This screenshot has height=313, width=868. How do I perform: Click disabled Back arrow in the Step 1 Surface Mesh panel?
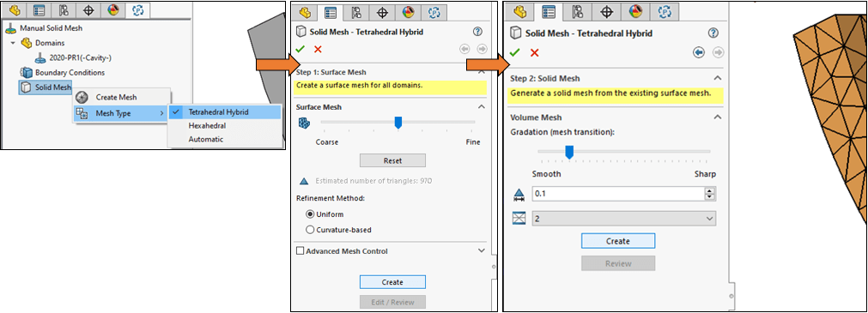tap(464, 49)
